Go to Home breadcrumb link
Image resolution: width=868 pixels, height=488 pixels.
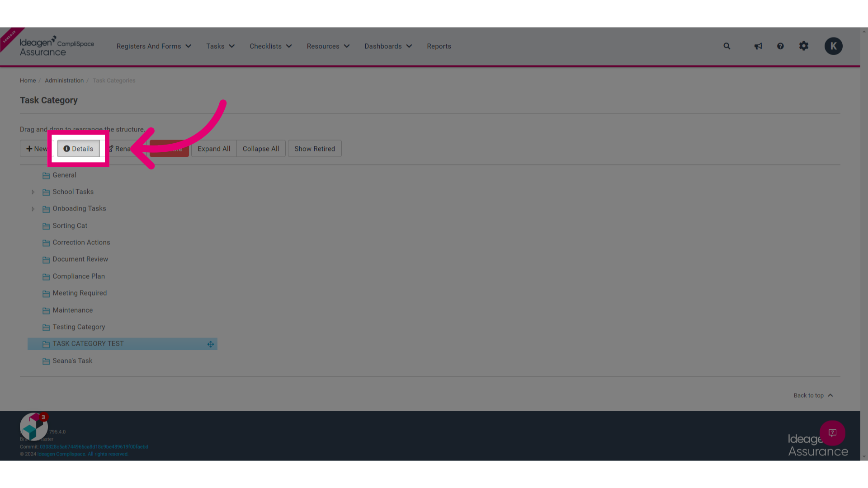28,80
